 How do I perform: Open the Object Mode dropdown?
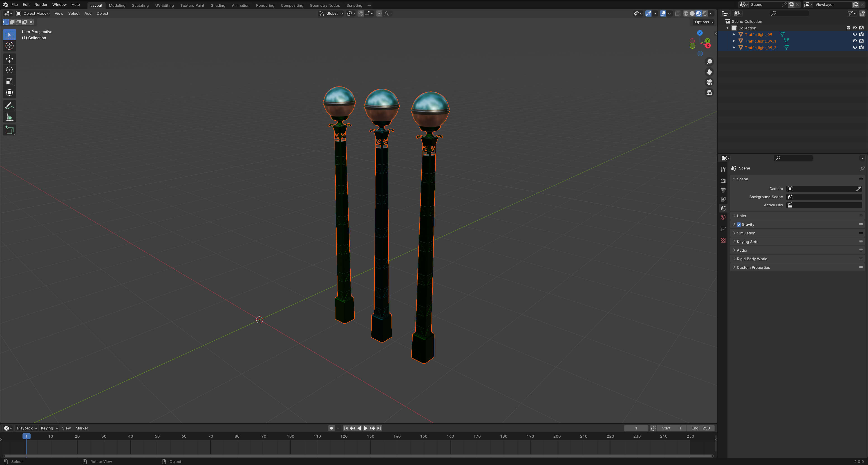click(33, 14)
